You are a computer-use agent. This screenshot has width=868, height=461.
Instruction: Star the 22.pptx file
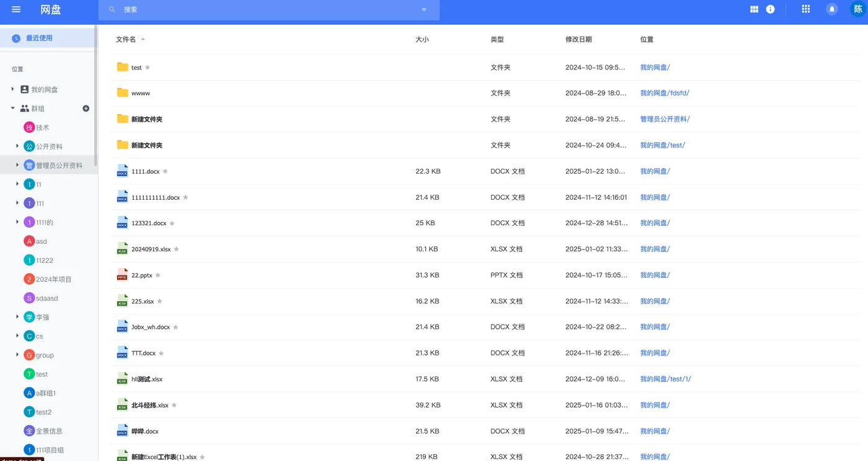(x=158, y=275)
